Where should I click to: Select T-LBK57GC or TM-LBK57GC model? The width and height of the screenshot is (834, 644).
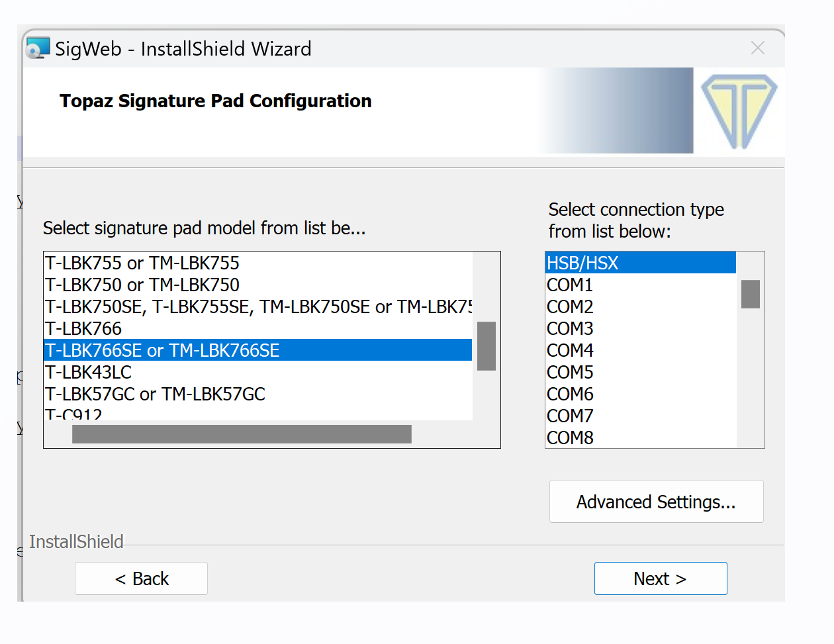pyautogui.click(x=156, y=394)
